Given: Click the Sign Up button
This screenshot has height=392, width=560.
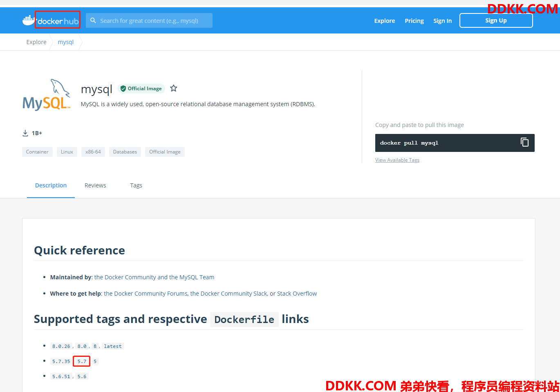Looking at the screenshot, I should pos(496,20).
